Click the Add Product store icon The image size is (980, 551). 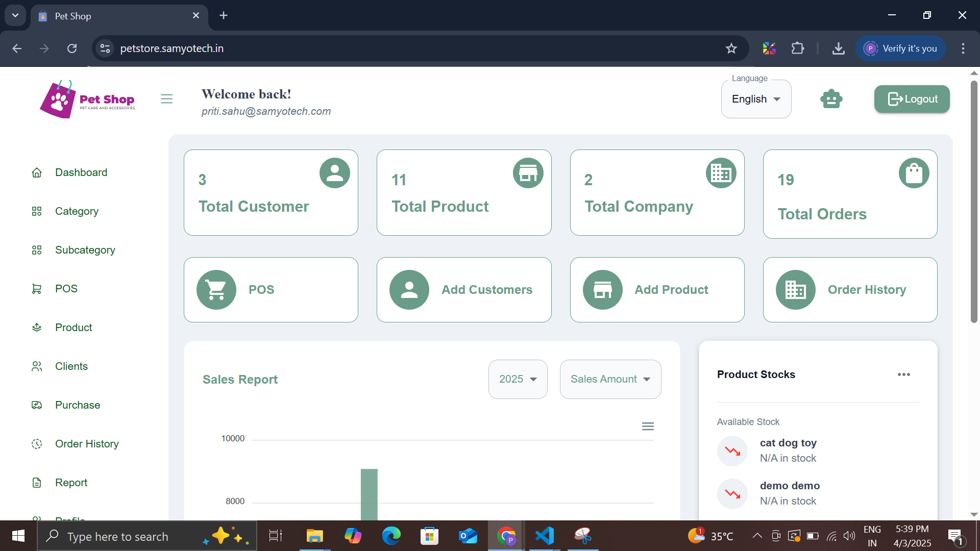click(602, 290)
